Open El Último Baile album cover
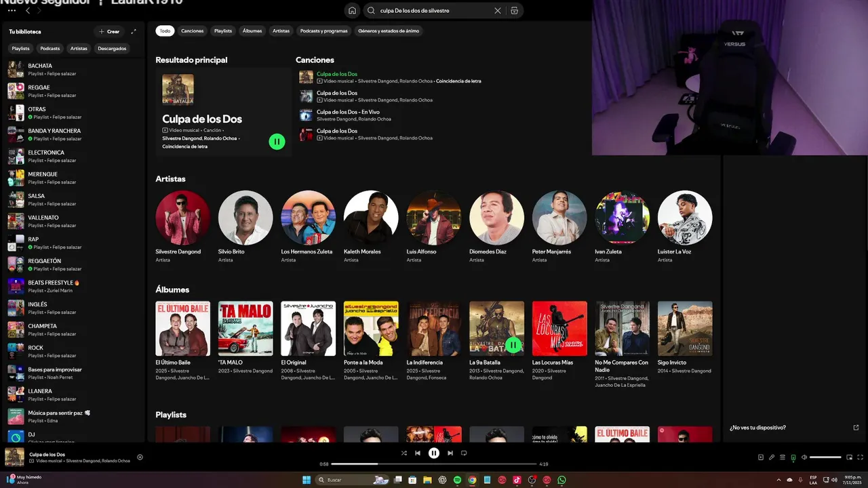 (x=182, y=329)
